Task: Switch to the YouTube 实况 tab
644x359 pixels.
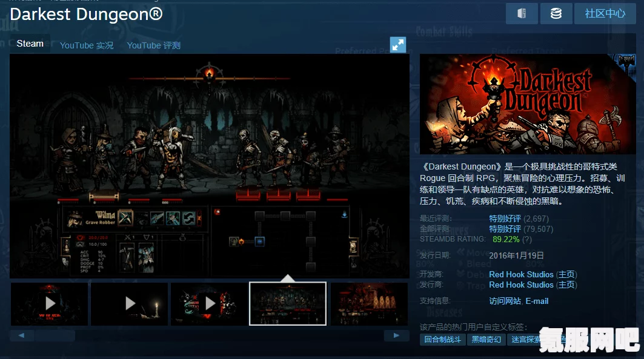Action: point(87,45)
